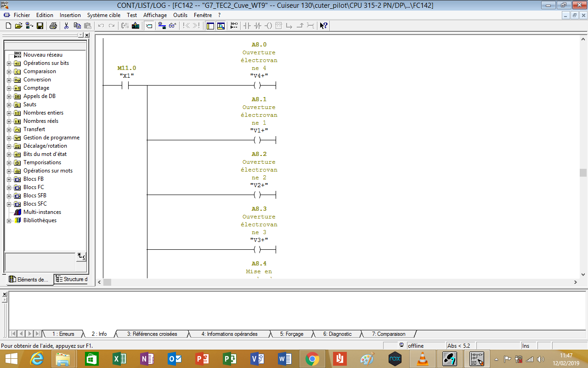588x368 pixels.
Task: Click the Copy icon in toolbar
Action: pyautogui.click(x=77, y=26)
